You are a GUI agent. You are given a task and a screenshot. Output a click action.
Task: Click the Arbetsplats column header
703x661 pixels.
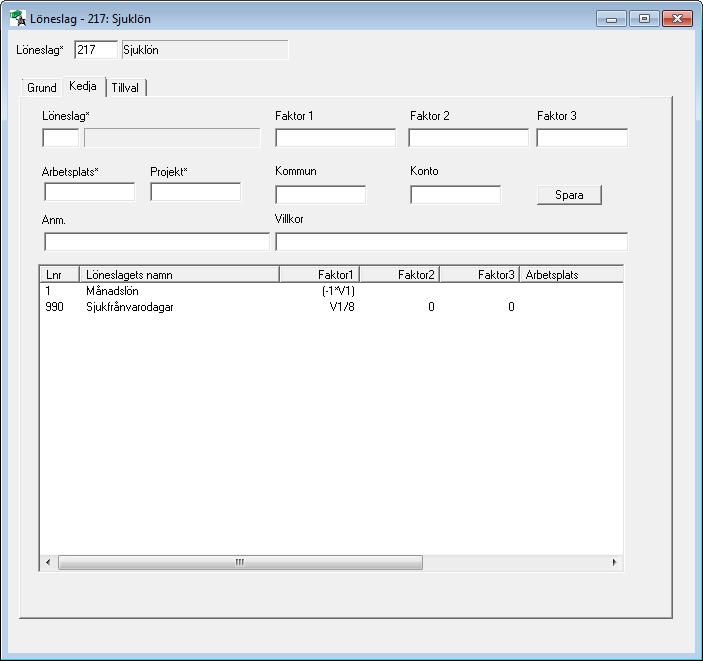(x=571, y=274)
